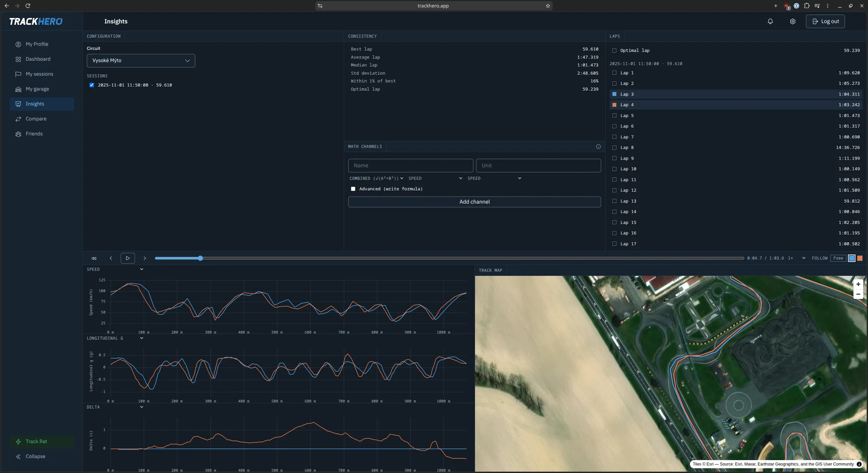Bookmark page with star icon
This screenshot has width=868, height=473.
click(x=548, y=6)
